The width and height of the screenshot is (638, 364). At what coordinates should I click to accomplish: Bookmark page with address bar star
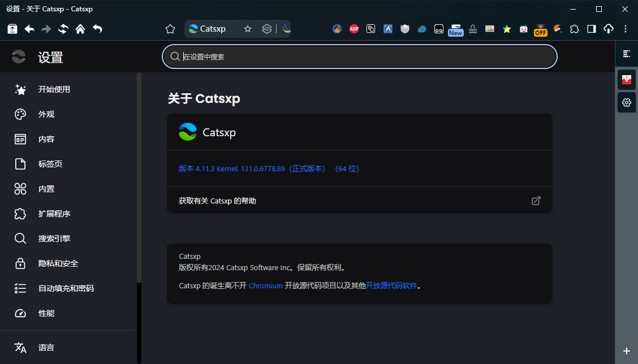[x=247, y=29]
